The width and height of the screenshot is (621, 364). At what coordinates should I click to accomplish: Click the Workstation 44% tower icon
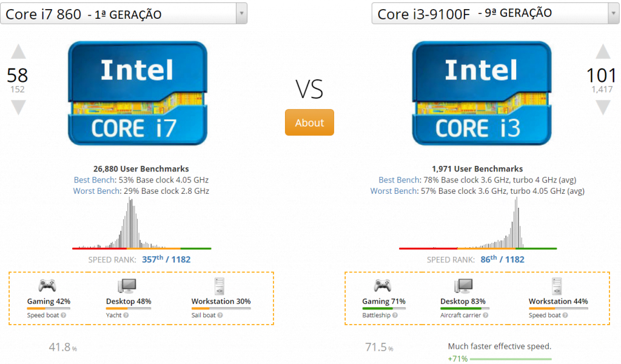(557, 286)
